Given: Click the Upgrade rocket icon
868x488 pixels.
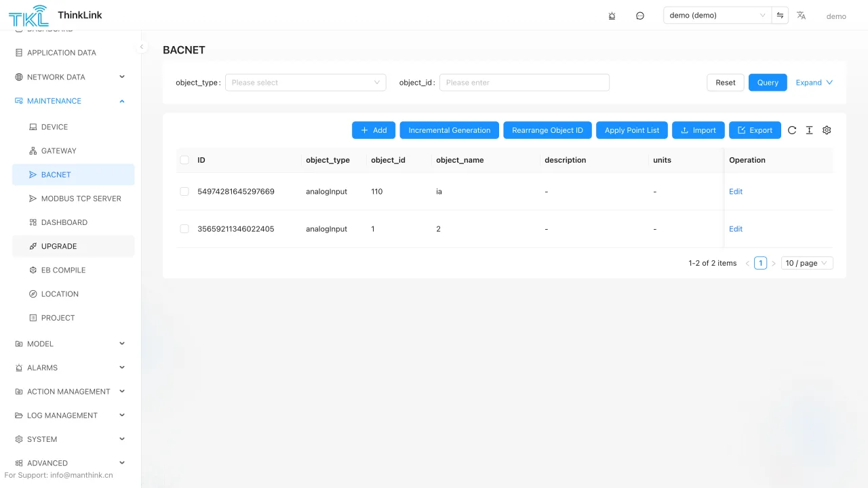Looking at the screenshot, I should (33, 246).
